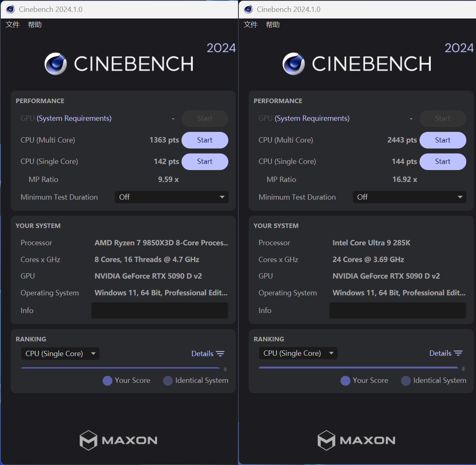Click Cinebench logo icon in right window

(293, 64)
